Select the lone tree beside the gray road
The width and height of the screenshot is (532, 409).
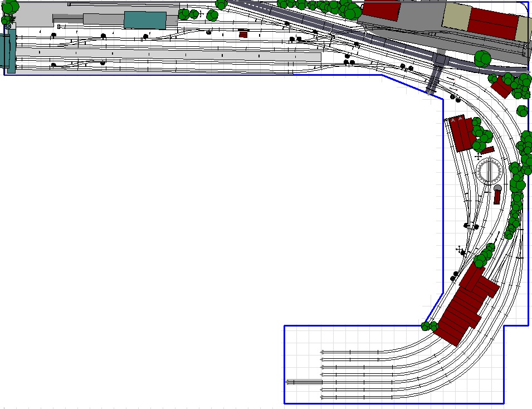(x=482, y=57)
